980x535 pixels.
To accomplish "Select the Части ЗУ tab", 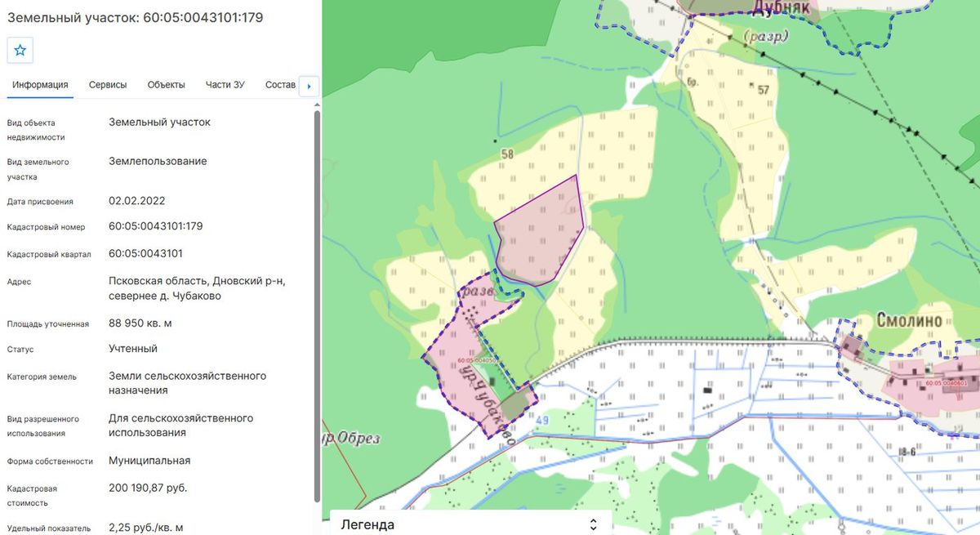I will (x=225, y=85).
